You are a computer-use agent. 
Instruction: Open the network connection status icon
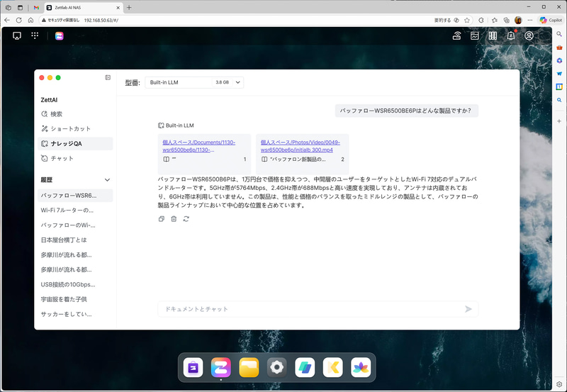click(x=456, y=36)
